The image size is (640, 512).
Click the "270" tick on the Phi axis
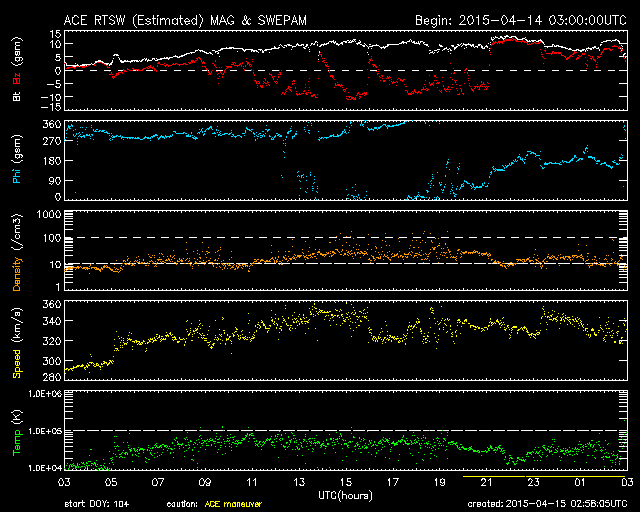[x=52, y=141]
